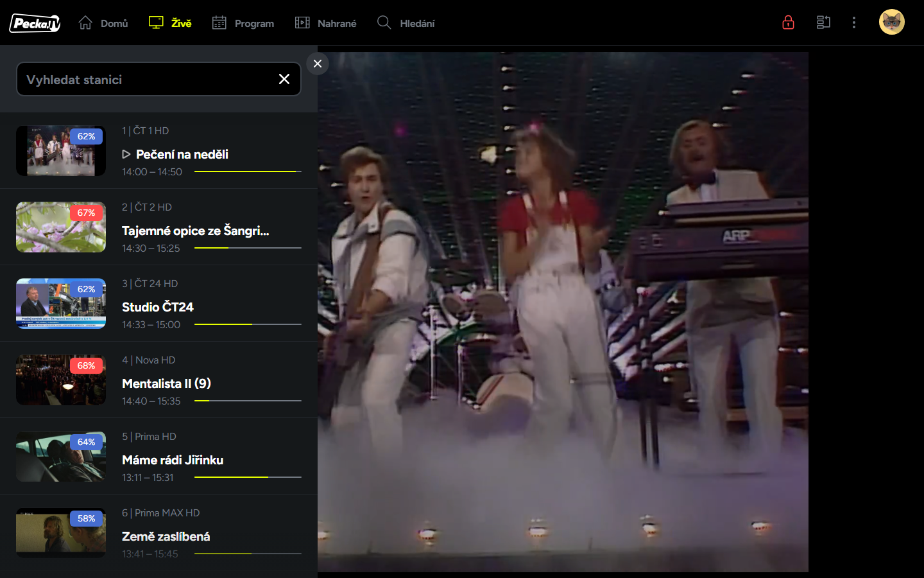Viewport: 924px width, 578px height.
Task: Open the Domů home tab
Action: pyautogui.click(x=103, y=23)
